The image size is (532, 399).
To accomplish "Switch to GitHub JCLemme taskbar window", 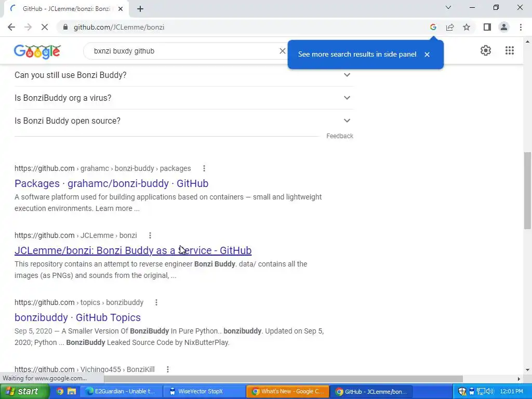I will [371, 391].
